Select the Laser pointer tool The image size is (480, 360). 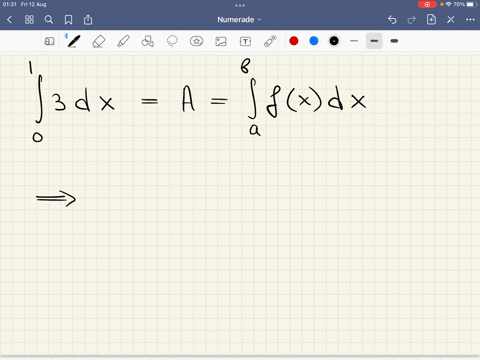(270, 41)
